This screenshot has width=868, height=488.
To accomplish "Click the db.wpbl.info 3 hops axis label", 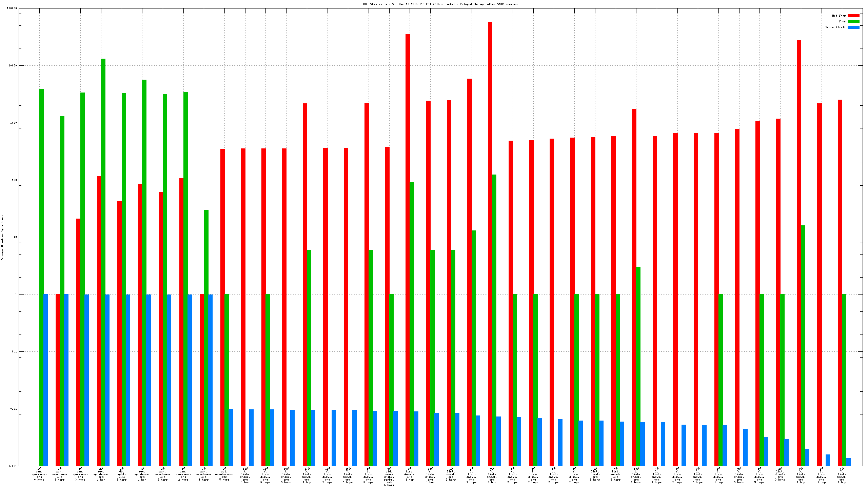I will pos(121,474).
